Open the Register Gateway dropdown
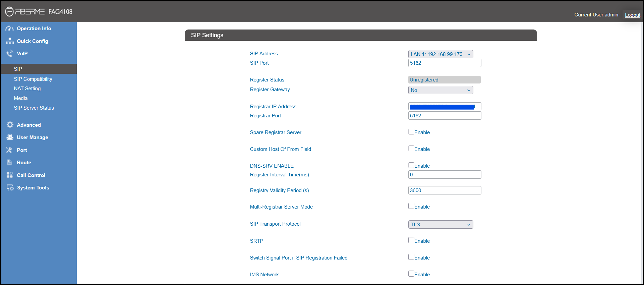Screen dimensions: 644x285 pyautogui.click(x=441, y=90)
